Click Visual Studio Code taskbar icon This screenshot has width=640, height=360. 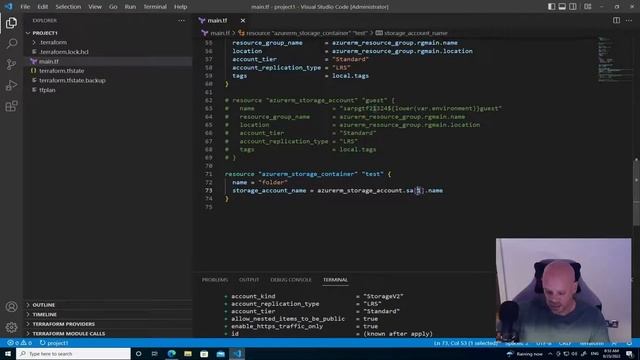(x=237, y=353)
